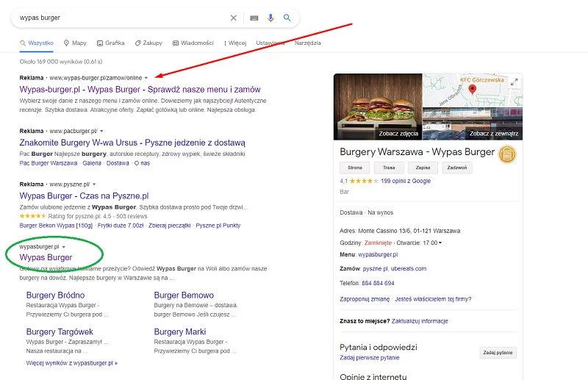Open the on-screen keyboard icon
The width and height of the screenshot is (588, 380).
pyautogui.click(x=254, y=18)
